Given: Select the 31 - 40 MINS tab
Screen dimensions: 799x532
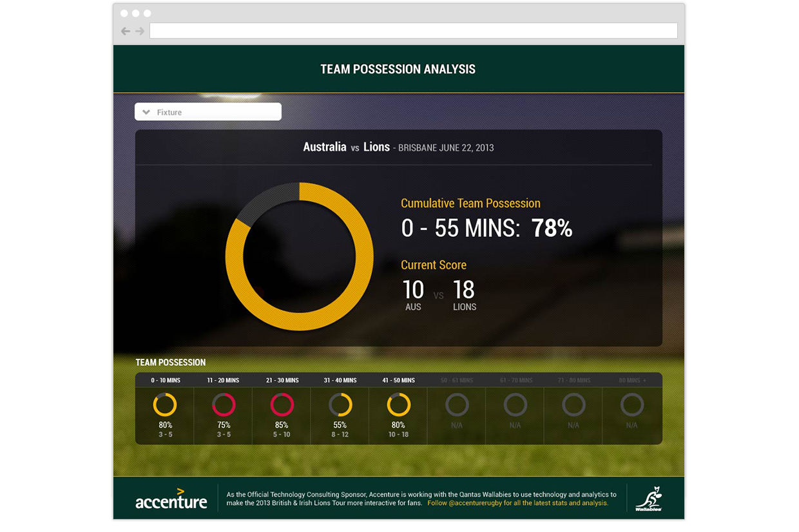Looking at the screenshot, I should tap(340, 380).
